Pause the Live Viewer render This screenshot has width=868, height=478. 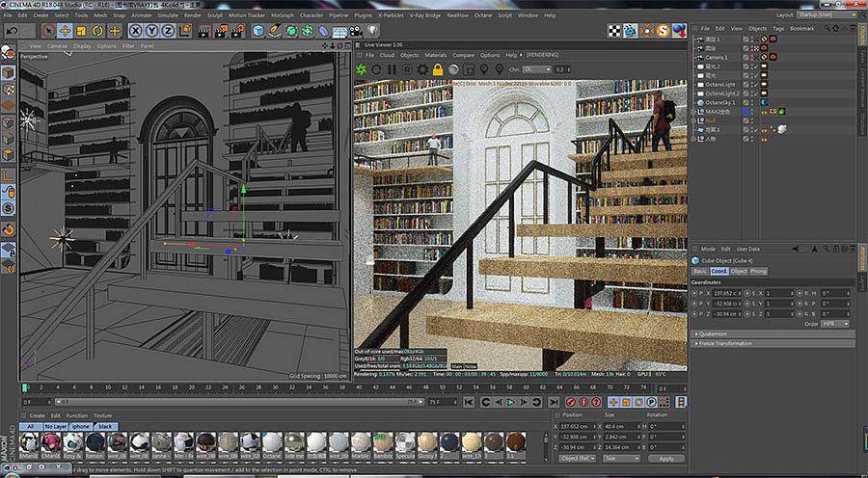[392, 69]
